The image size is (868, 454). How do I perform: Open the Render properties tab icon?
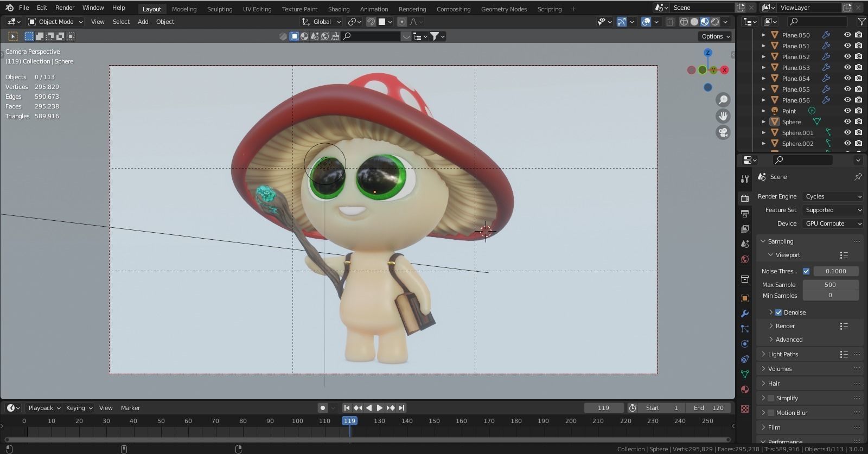(745, 198)
